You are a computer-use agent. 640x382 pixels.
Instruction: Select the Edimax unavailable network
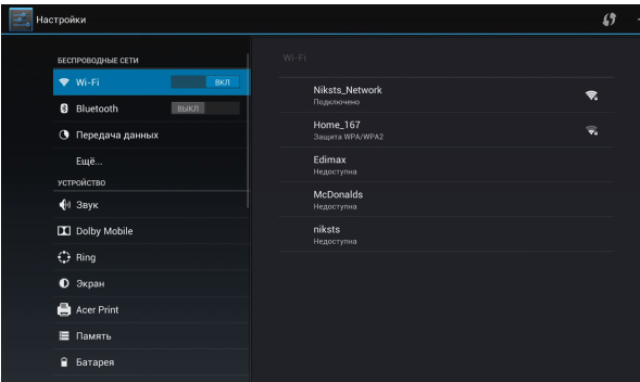point(447,165)
